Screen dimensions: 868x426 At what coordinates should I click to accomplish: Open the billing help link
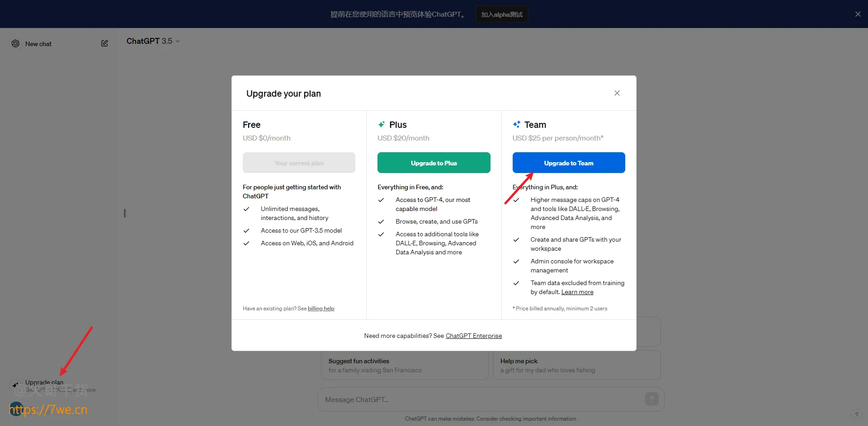[321, 309]
